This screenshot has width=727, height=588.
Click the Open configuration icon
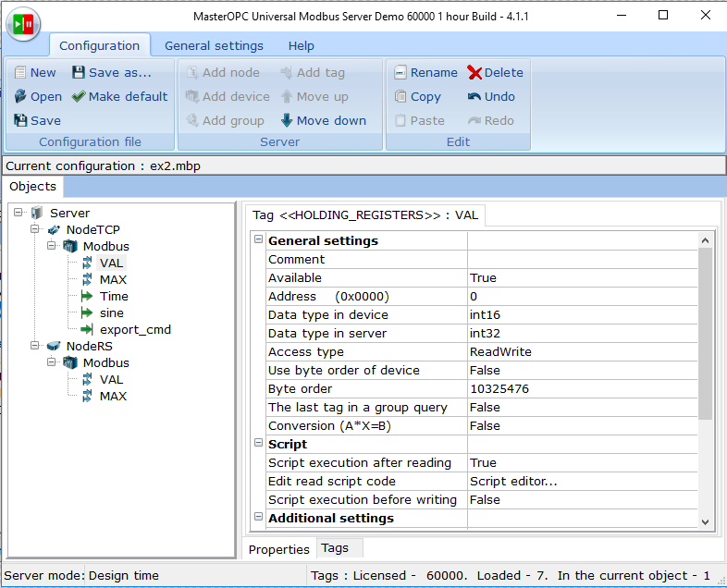[x=20, y=96]
